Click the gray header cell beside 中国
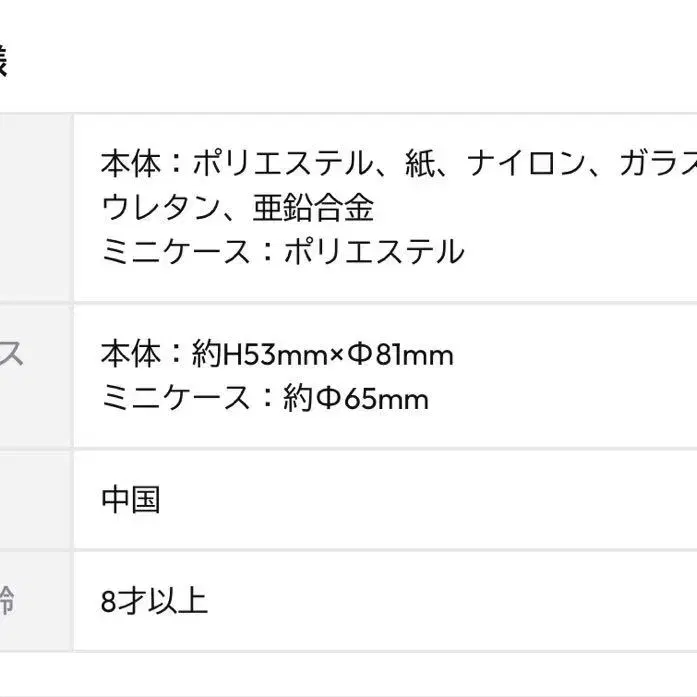Image resolution: width=697 pixels, height=697 pixels. point(36,500)
